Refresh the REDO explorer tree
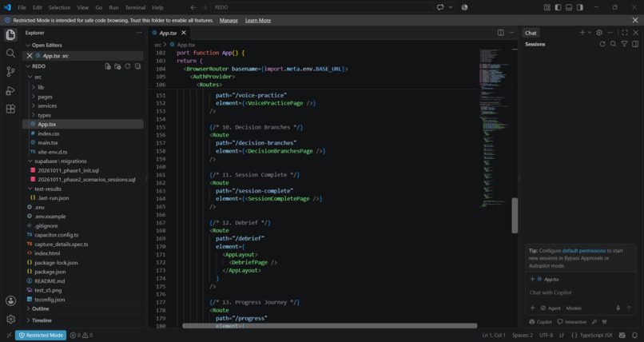Screen dimensions: 644x342 click(127, 66)
